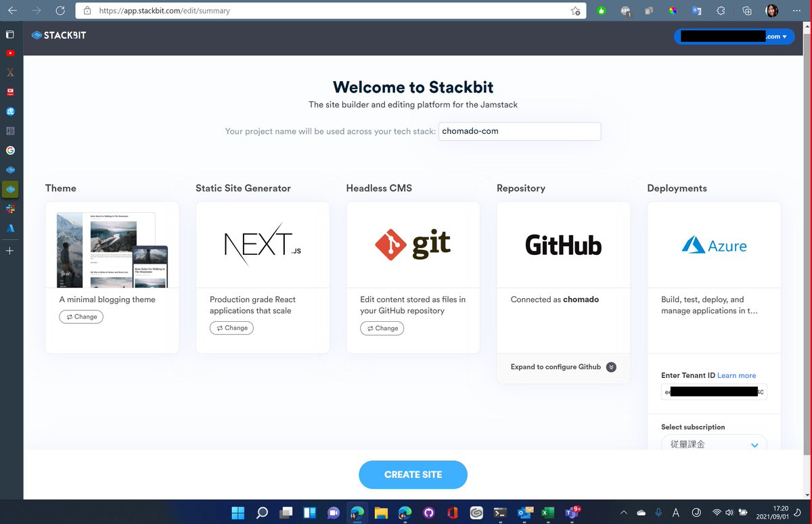812x524 pixels.
Task: Click the color wheel extension icon
Action: click(x=673, y=11)
